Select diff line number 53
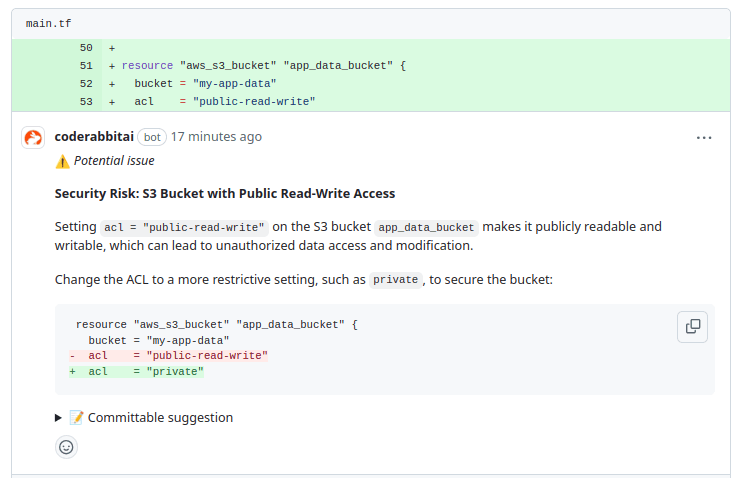The height and width of the screenshot is (478, 745). click(x=86, y=102)
